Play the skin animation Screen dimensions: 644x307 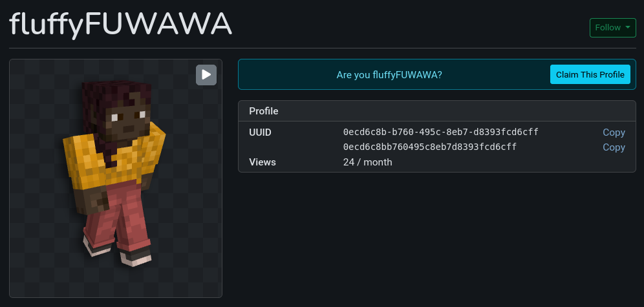pyautogui.click(x=206, y=75)
